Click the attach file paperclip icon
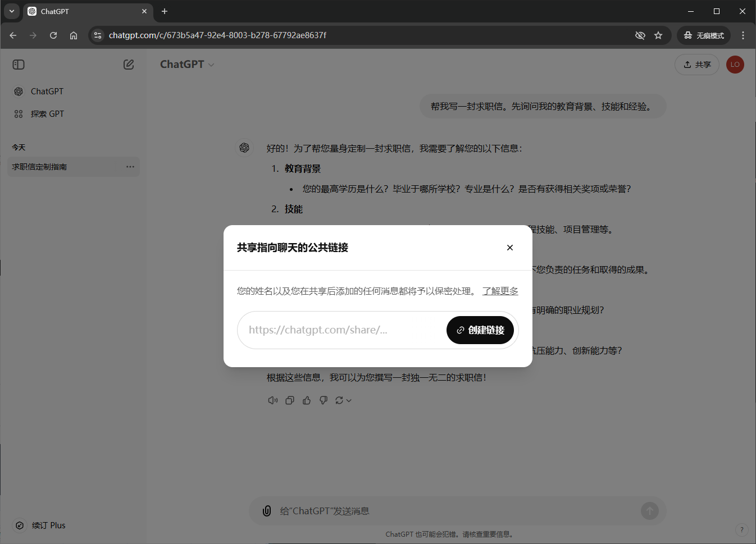756x544 pixels. click(x=267, y=511)
